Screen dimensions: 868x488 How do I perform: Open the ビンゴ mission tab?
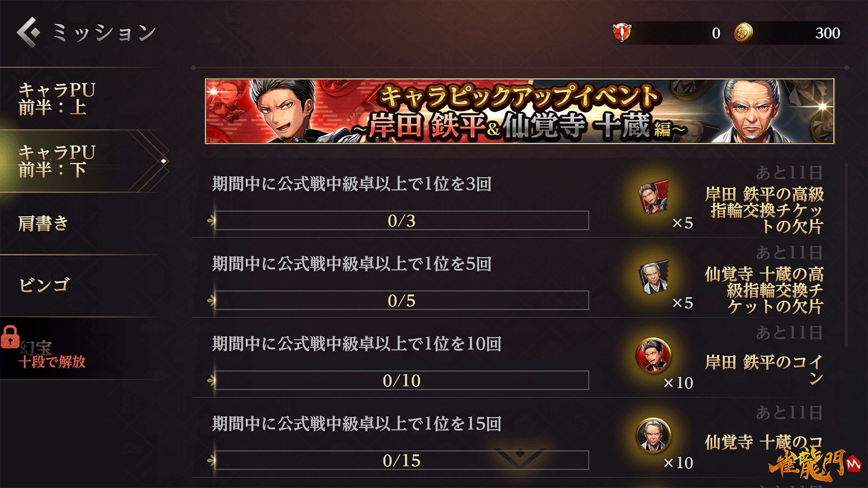point(81,286)
